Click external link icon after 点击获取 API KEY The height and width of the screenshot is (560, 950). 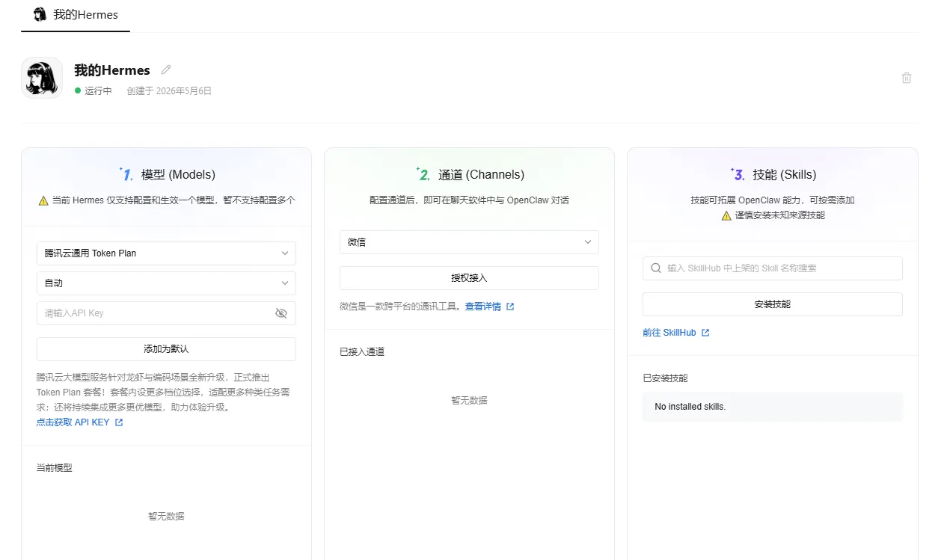(x=119, y=422)
